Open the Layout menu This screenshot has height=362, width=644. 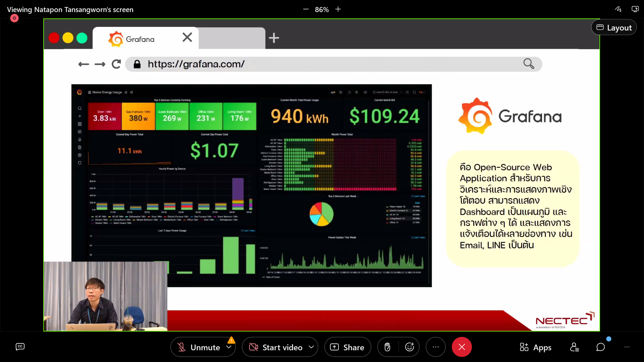(x=614, y=27)
